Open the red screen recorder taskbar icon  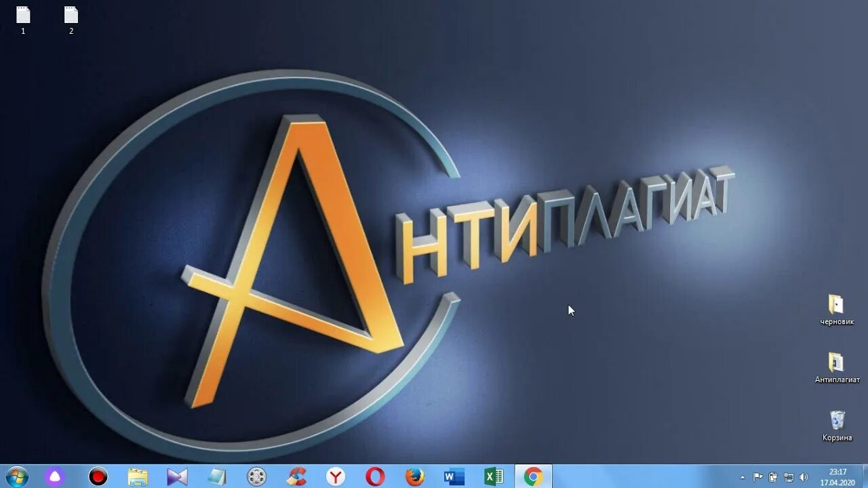(98, 476)
